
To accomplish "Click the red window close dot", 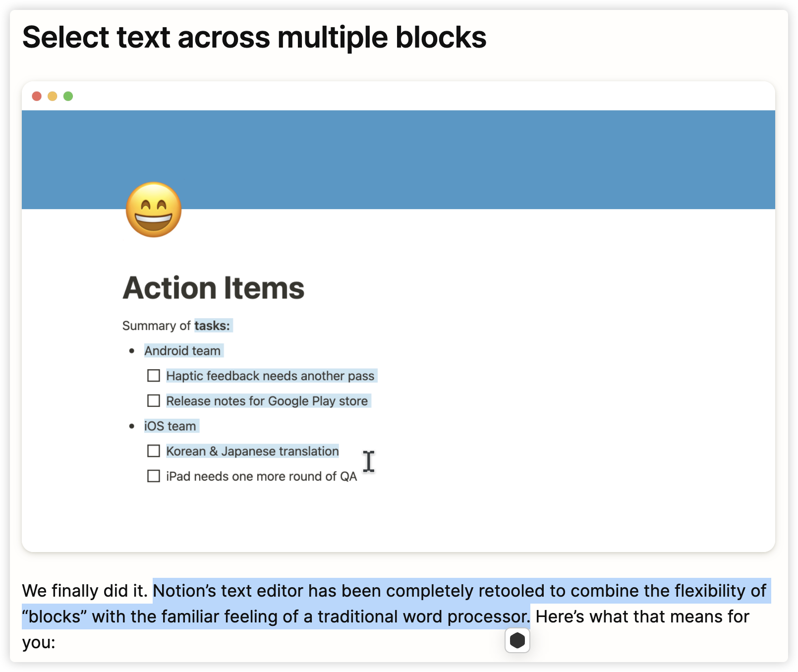I will [x=37, y=96].
